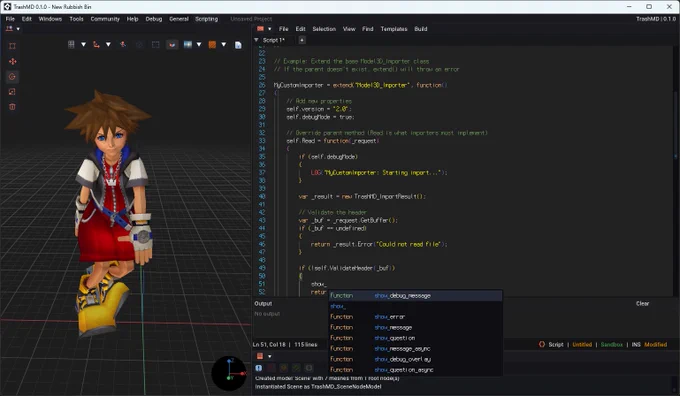Click the orientation gizmo in the viewport

(229, 373)
